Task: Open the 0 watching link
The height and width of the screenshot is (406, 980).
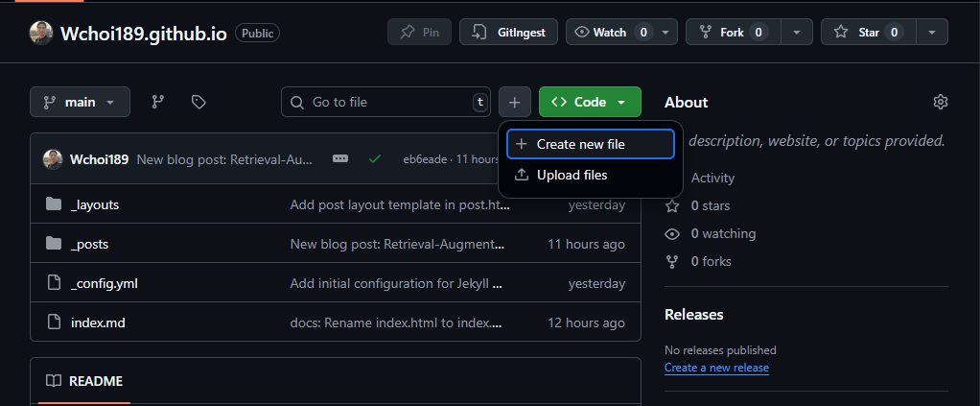Action: 723,234
